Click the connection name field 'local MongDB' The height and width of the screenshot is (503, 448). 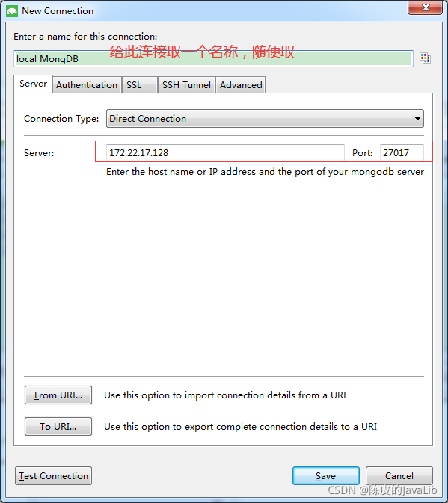pyautogui.click(x=213, y=59)
